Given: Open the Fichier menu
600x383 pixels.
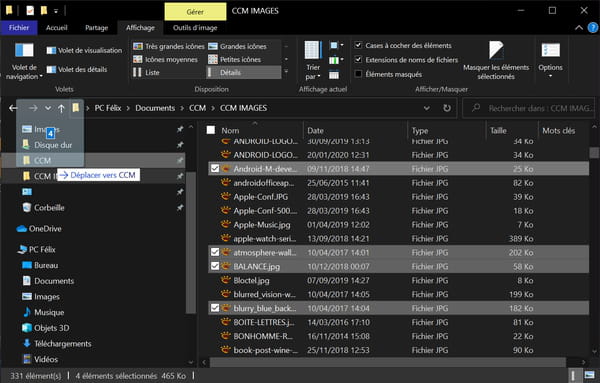Looking at the screenshot, I should (x=19, y=28).
